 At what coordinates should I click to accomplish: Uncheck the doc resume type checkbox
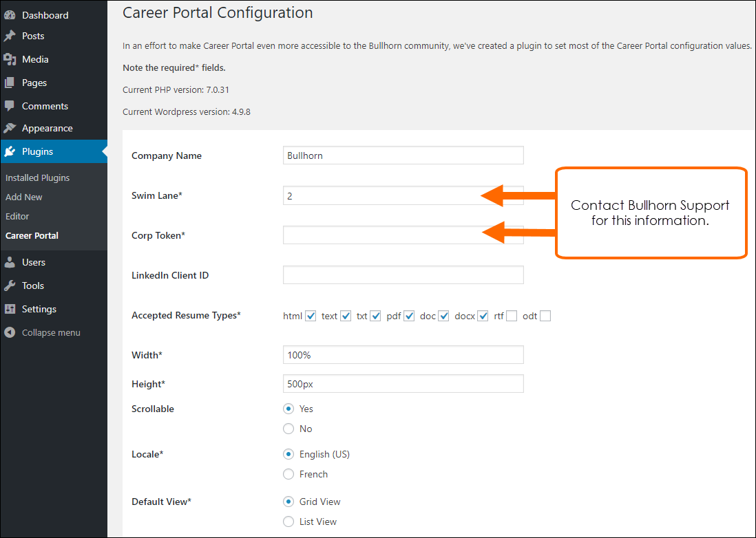(x=444, y=316)
